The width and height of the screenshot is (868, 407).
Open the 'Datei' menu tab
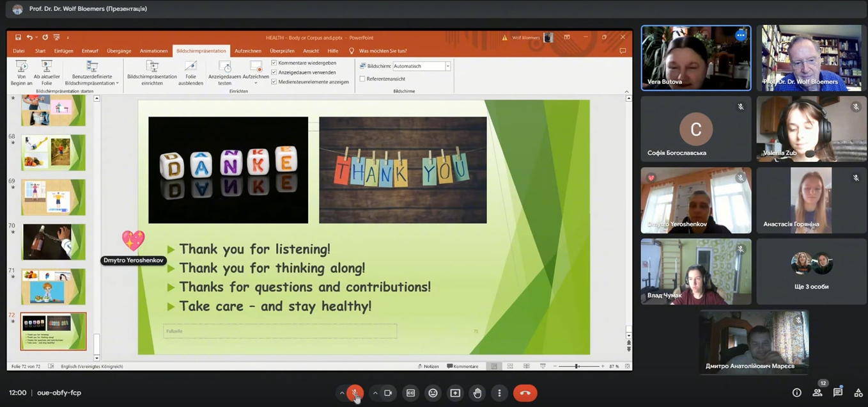point(19,51)
